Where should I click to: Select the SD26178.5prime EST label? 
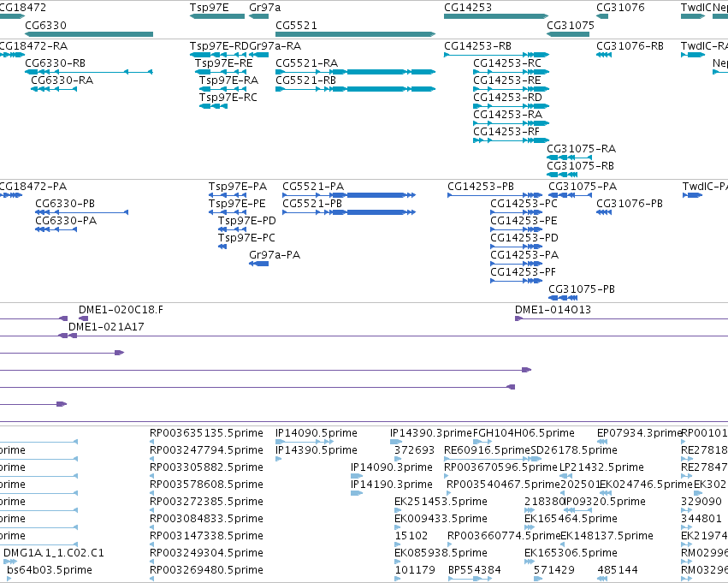[574, 450]
